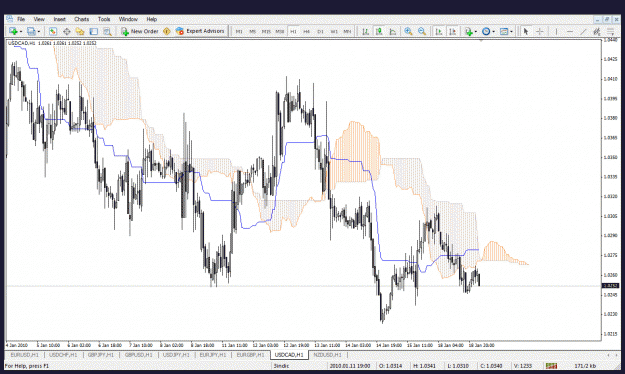Viewport: 625px width, 374px height.
Task: Select the Fibonacci Retracement tool
Action: click(610, 31)
